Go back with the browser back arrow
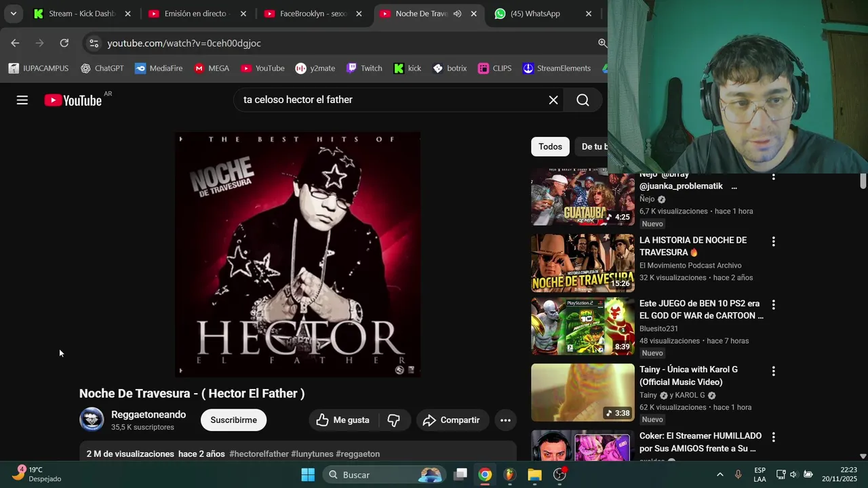This screenshot has width=868, height=488. coord(15,43)
